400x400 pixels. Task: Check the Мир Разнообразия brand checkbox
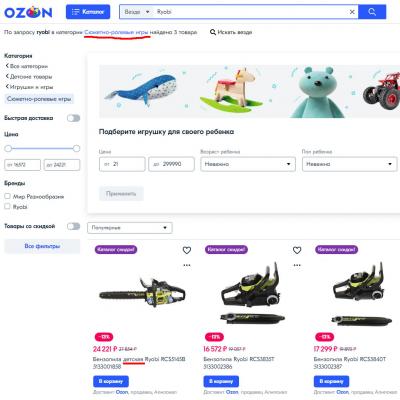click(x=7, y=196)
